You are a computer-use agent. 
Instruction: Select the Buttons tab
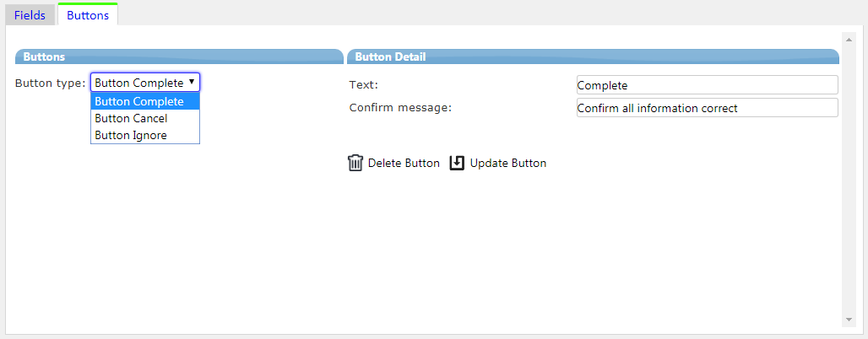click(88, 15)
